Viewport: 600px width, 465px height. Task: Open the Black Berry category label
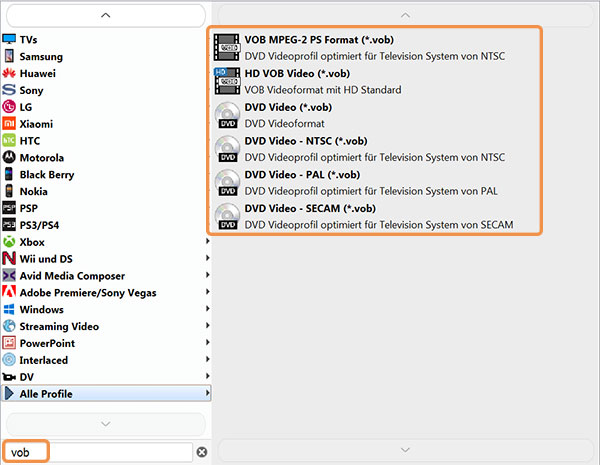pos(47,175)
